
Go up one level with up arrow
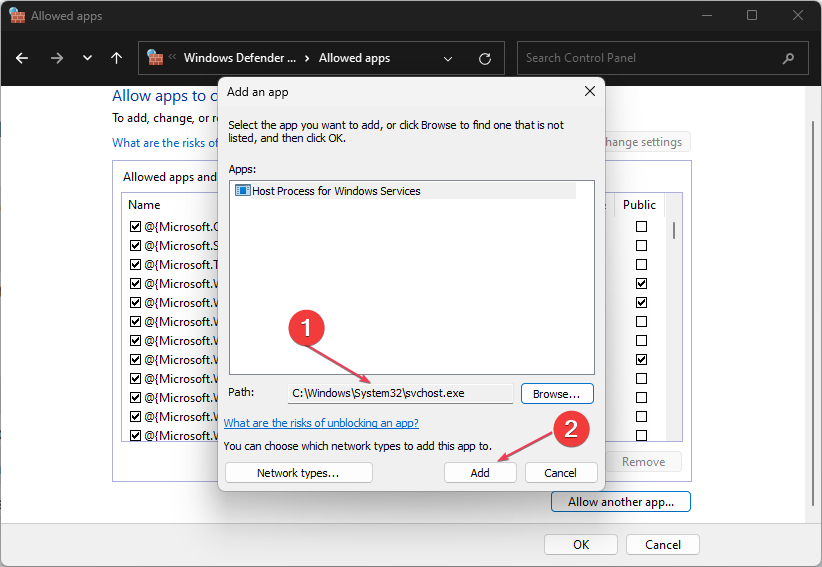click(x=116, y=58)
